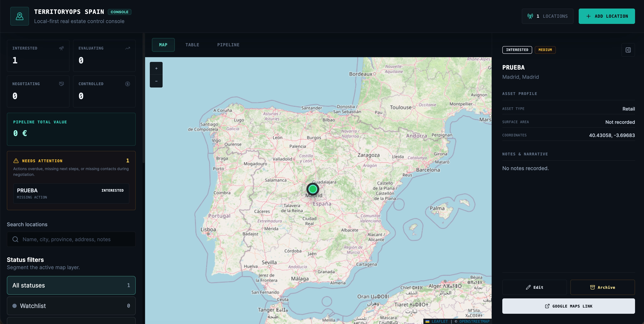Click the INTERESTED status badge in detail panel
This screenshot has height=324, width=644.
(517, 50)
